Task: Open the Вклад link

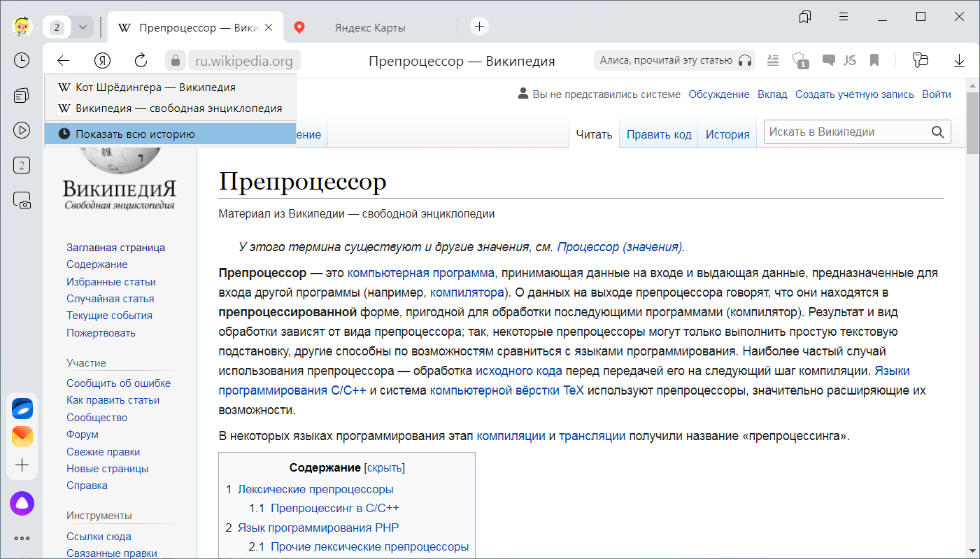Action: (772, 94)
